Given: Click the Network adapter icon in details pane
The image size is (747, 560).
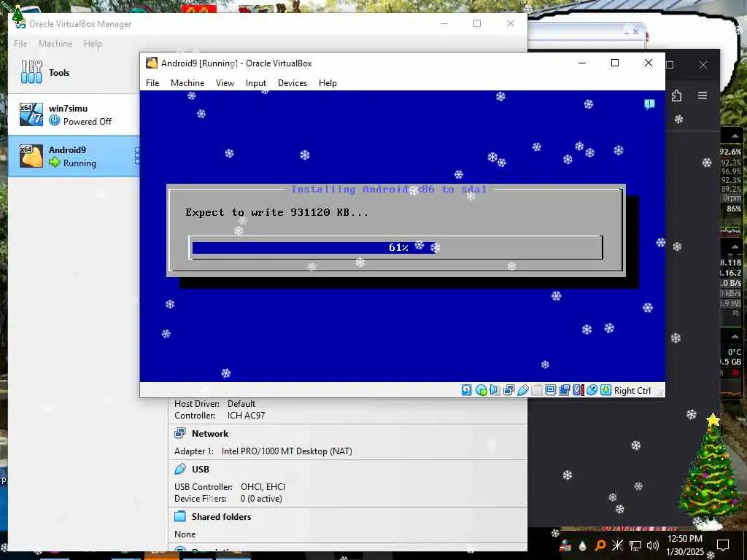Looking at the screenshot, I should [180, 433].
